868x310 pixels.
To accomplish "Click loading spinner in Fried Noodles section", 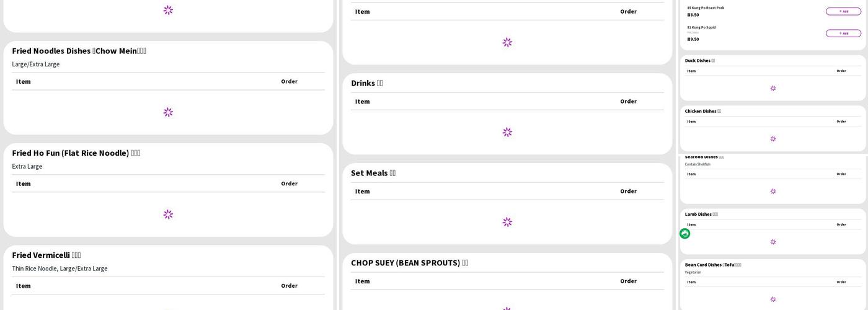I will 168,112.
